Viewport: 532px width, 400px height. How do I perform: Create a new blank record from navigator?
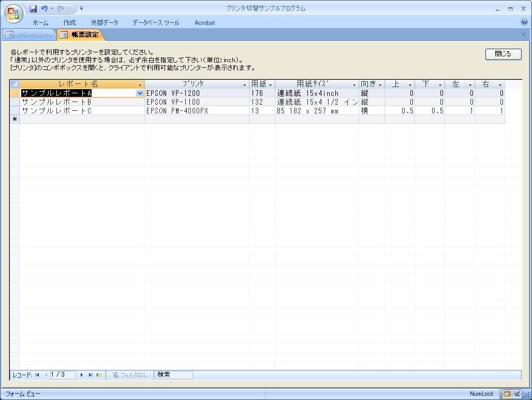pos(99,375)
